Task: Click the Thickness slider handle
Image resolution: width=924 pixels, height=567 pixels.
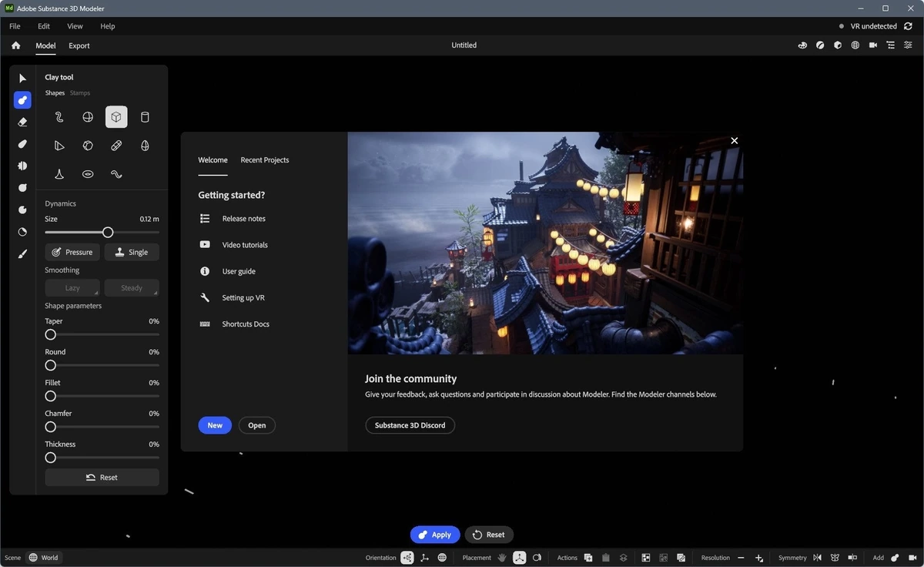Action: [51, 458]
